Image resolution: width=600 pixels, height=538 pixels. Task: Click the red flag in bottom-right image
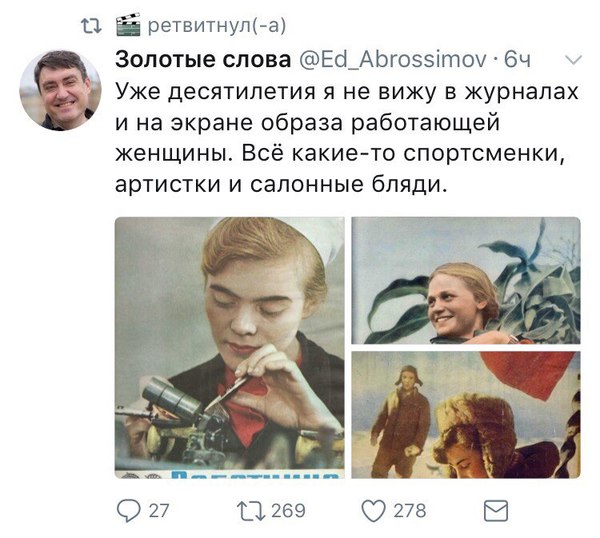[x=528, y=372]
